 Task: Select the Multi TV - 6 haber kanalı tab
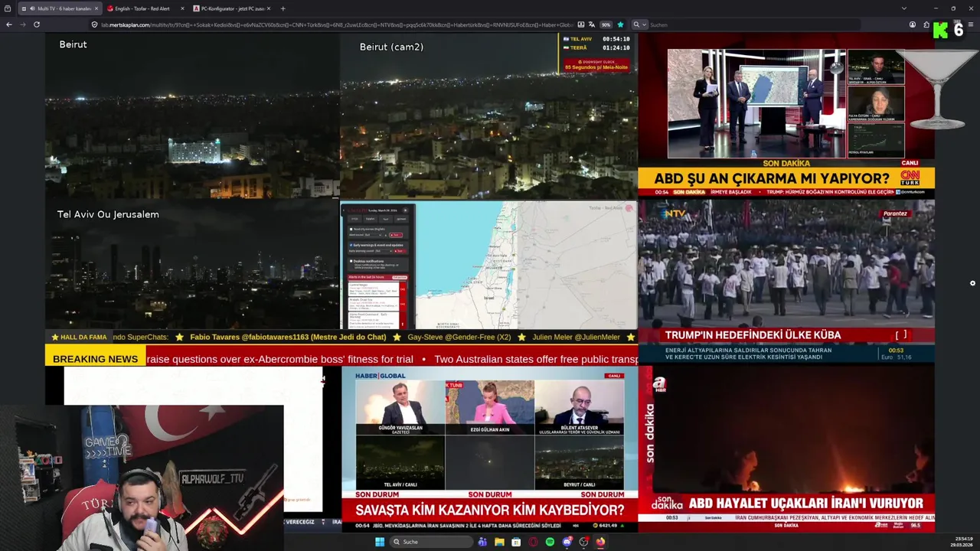pos(60,8)
